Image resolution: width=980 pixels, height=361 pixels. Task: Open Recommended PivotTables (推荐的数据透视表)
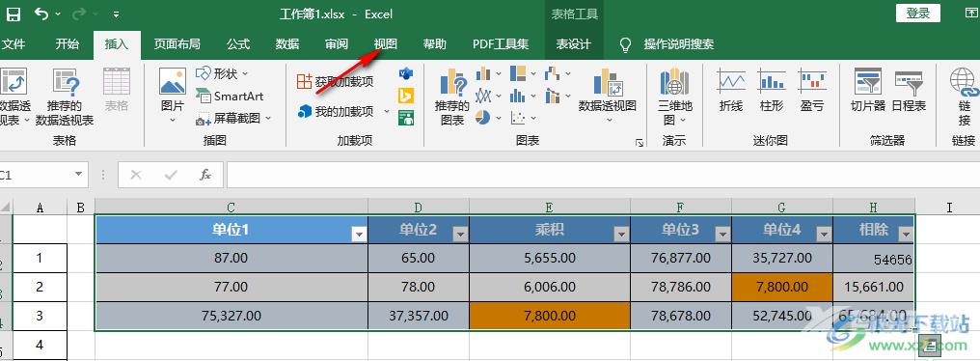point(65,97)
